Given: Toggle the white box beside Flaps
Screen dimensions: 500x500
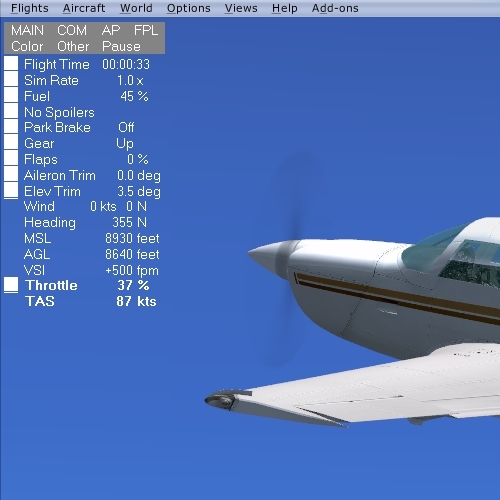Looking at the screenshot, I should 11,158.
